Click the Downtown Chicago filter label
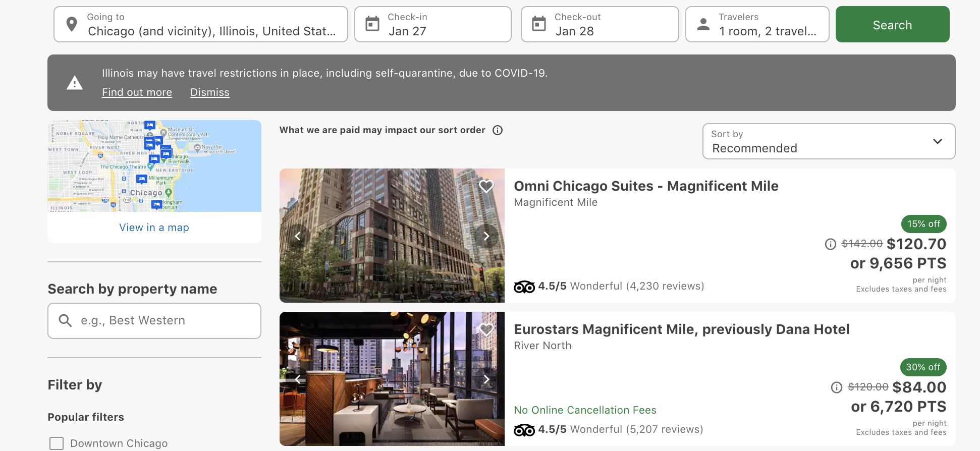980x451 pixels. (x=119, y=443)
